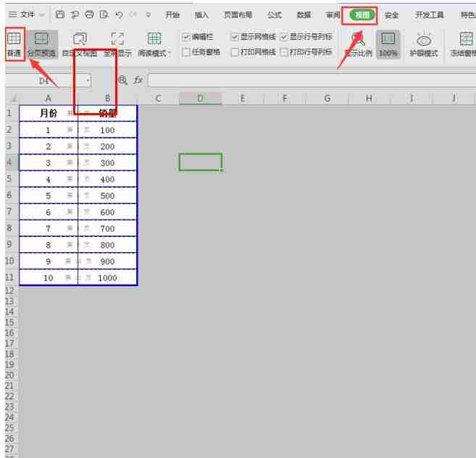Click magnifier icon beside fx

pos(122,80)
